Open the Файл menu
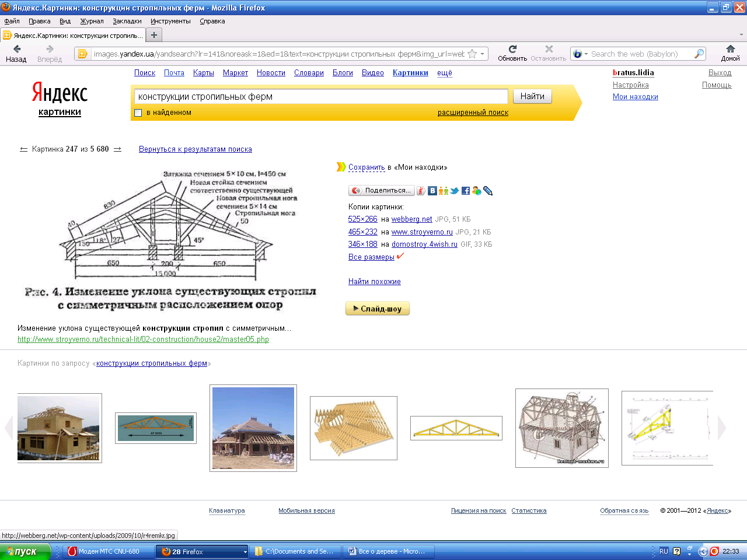This screenshot has width=747, height=560. coord(12,21)
